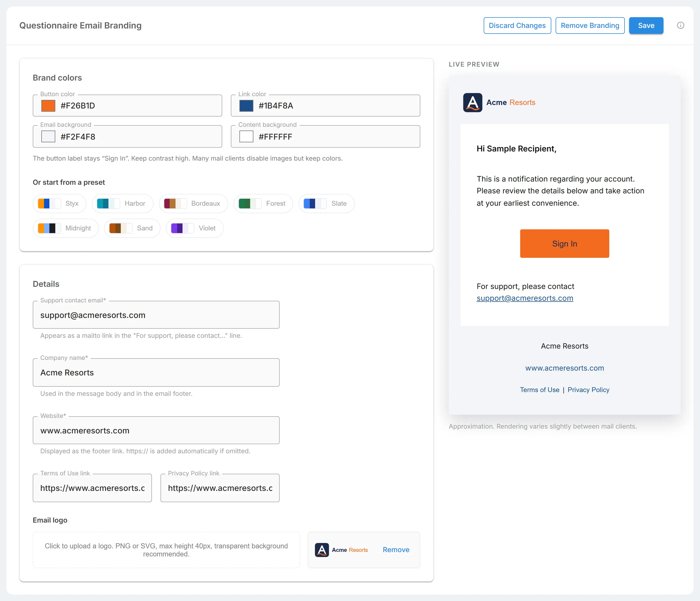
Task: Click the 'Approximation. Rendering varies slightly' note
Action: (x=542, y=426)
